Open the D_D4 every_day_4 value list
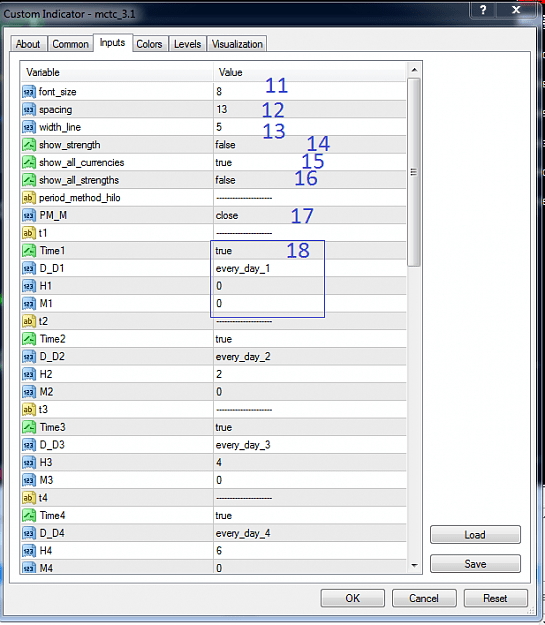This screenshot has width=545, height=625. [310, 533]
